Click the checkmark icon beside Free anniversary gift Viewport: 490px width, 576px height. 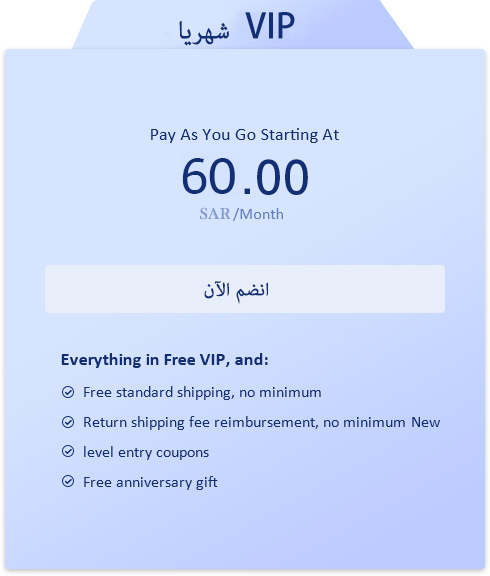[x=68, y=481]
